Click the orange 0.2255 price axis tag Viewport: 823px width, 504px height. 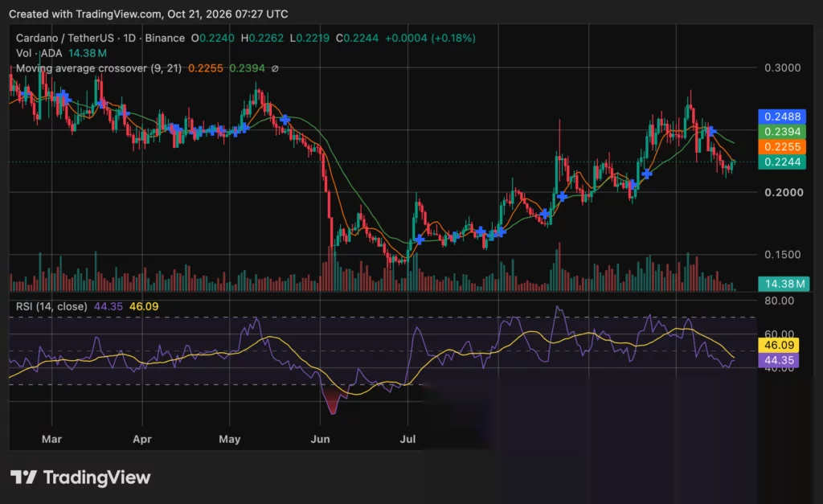click(782, 147)
